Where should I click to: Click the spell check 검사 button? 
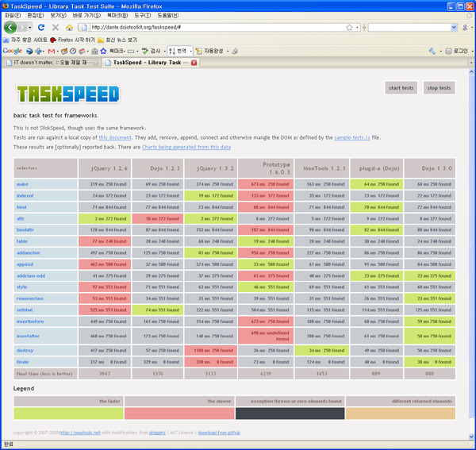152,51
